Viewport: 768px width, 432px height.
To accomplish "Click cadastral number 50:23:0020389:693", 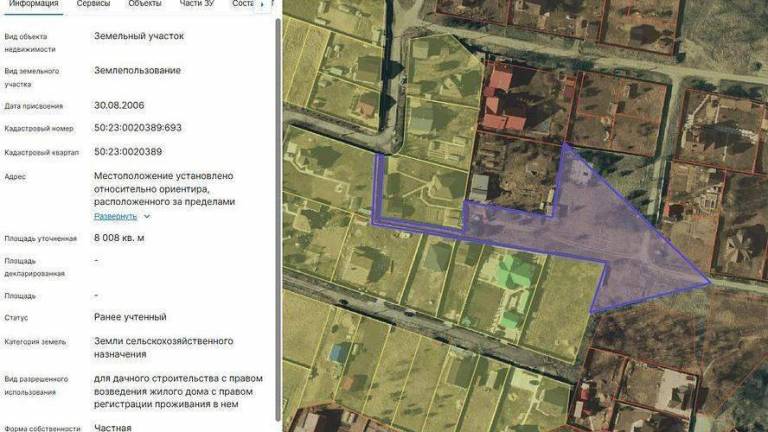I will tap(138, 128).
